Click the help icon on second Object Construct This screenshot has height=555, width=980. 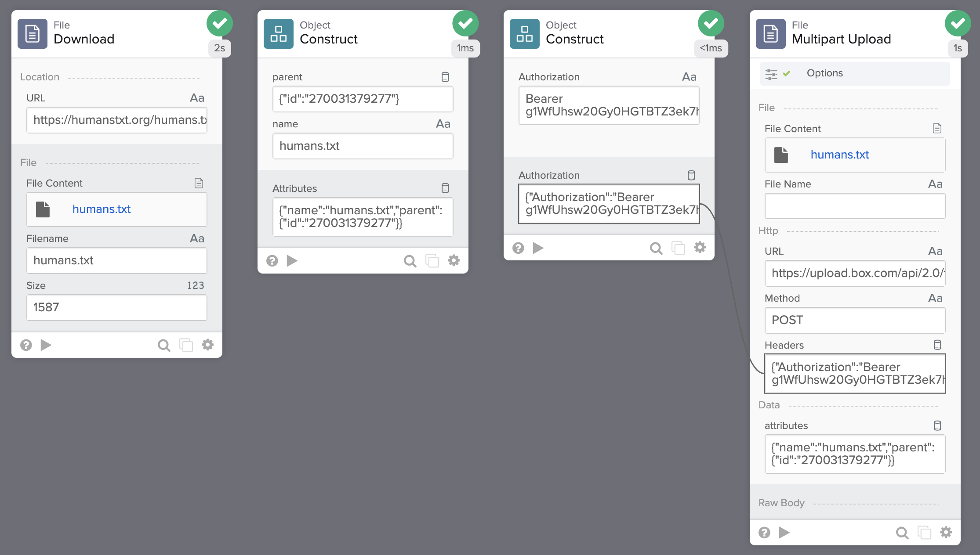click(518, 248)
